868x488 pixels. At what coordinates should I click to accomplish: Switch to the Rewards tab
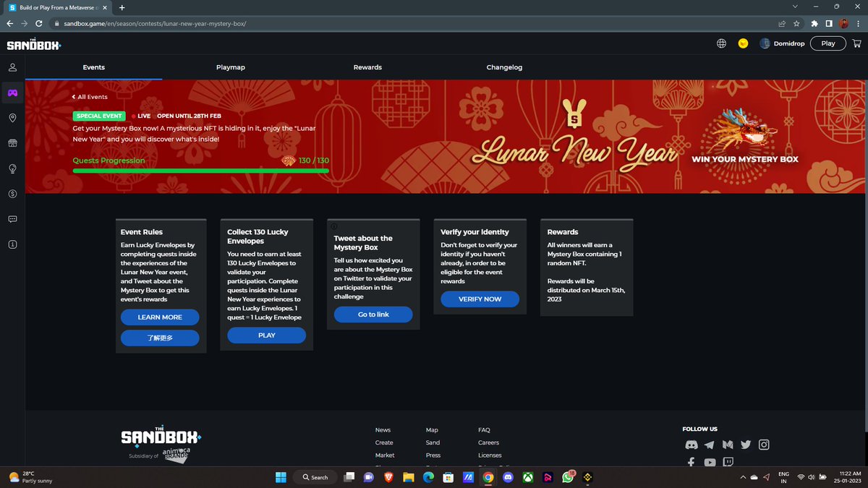367,67
